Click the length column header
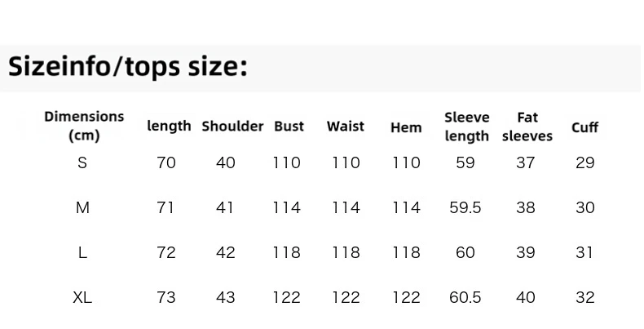 click(170, 126)
